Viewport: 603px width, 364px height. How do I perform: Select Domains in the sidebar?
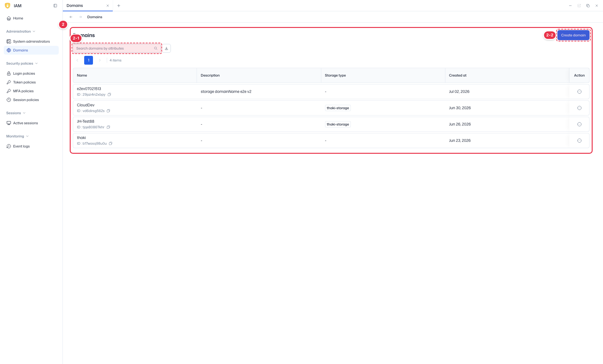click(x=31, y=50)
